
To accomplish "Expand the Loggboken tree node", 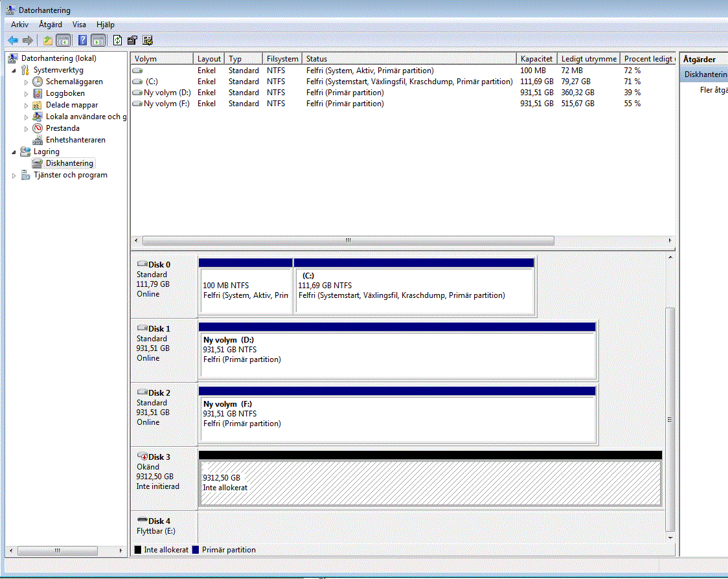I will (26, 94).
